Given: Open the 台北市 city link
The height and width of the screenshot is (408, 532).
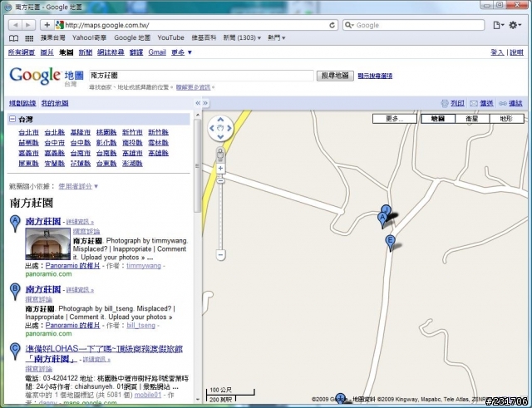Looking at the screenshot, I should pos(28,132).
